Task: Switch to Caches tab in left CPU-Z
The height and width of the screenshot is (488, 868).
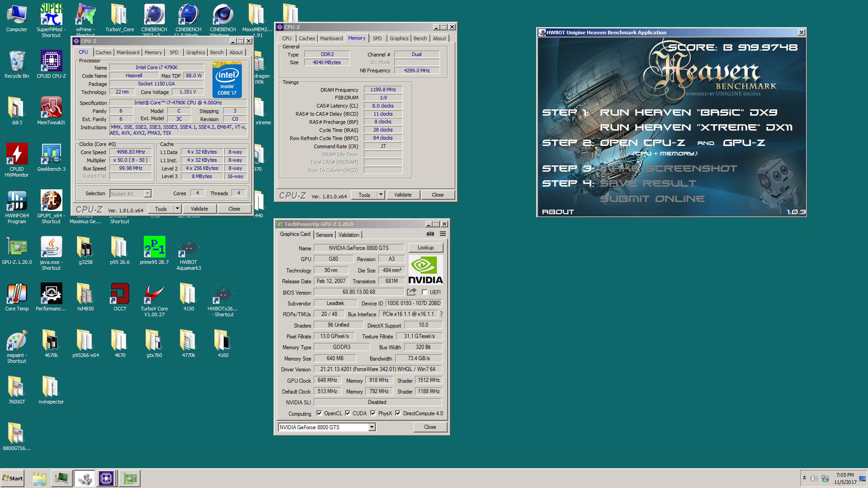Action: click(103, 52)
